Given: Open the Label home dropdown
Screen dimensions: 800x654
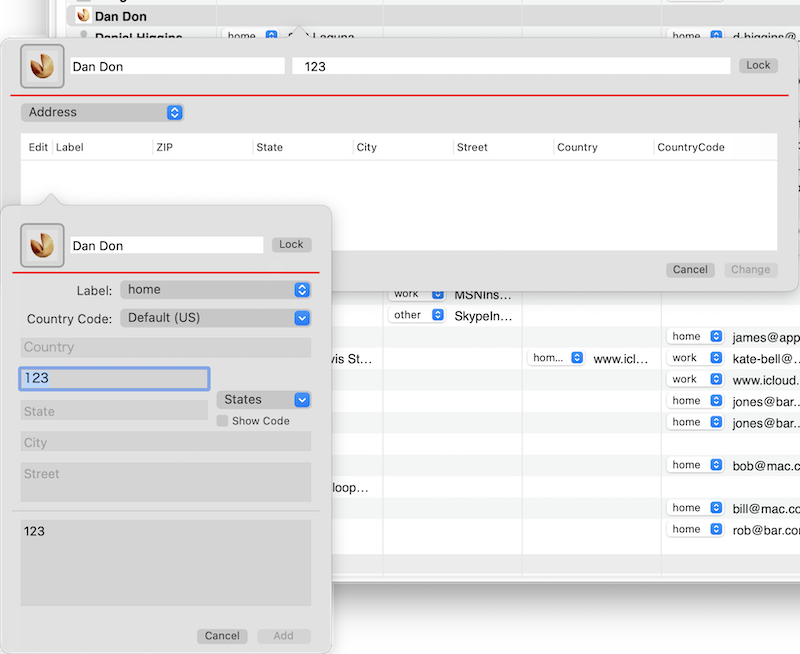Looking at the screenshot, I should 216,290.
